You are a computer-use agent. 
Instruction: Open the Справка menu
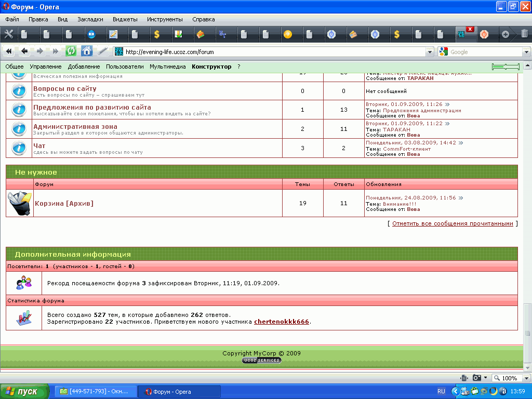tap(204, 19)
